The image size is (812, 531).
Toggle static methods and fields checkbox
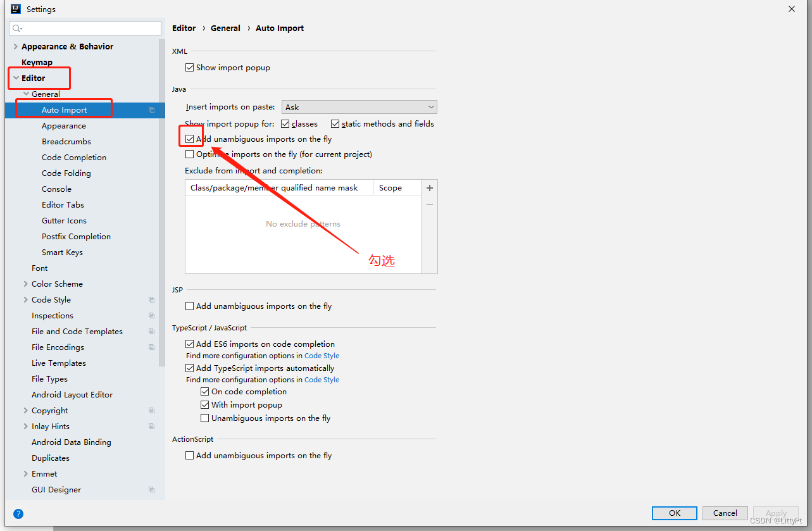click(x=335, y=124)
